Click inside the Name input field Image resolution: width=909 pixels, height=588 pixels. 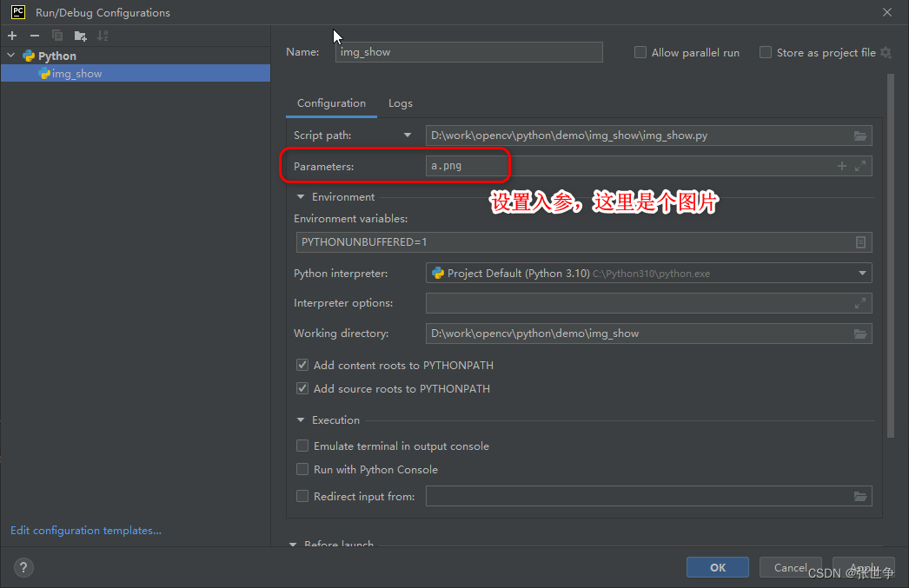click(x=469, y=52)
